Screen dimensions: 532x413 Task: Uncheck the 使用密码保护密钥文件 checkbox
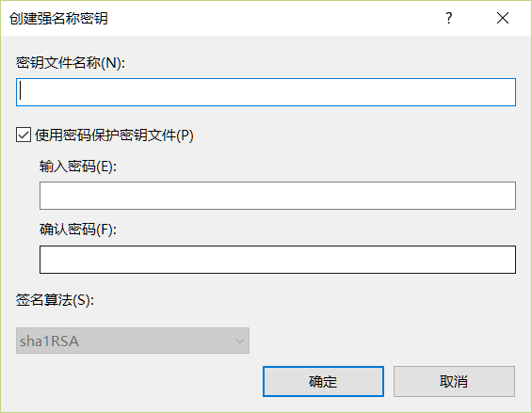point(24,135)
